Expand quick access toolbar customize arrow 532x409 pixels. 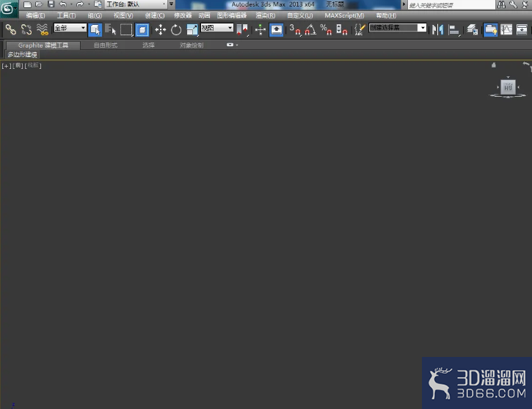coord(171,4)
